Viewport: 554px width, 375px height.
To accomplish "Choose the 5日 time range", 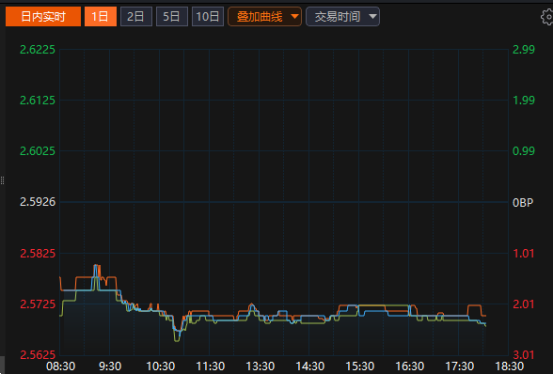I will click(172, 17).
